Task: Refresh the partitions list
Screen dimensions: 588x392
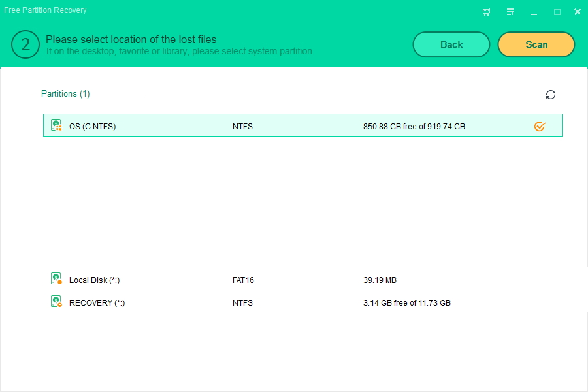Action: pyautogui.click(x=551, y=95)
